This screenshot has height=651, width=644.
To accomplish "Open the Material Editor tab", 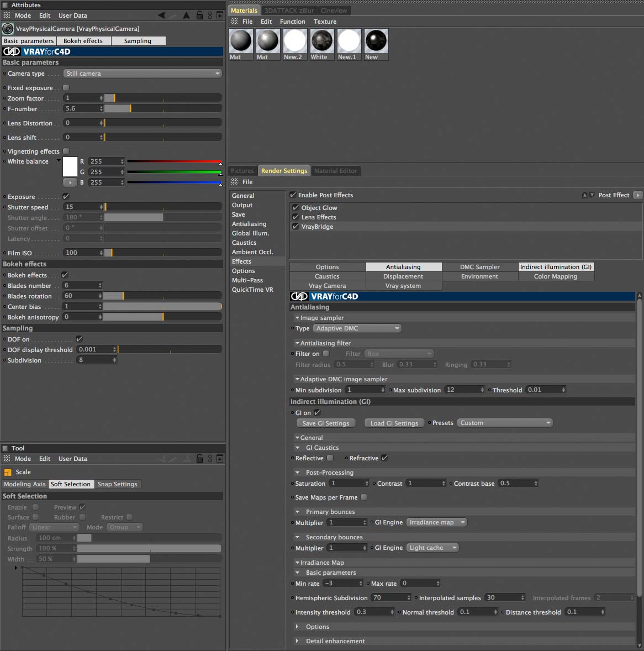I will pyautogui.click(x=335, y=171).
